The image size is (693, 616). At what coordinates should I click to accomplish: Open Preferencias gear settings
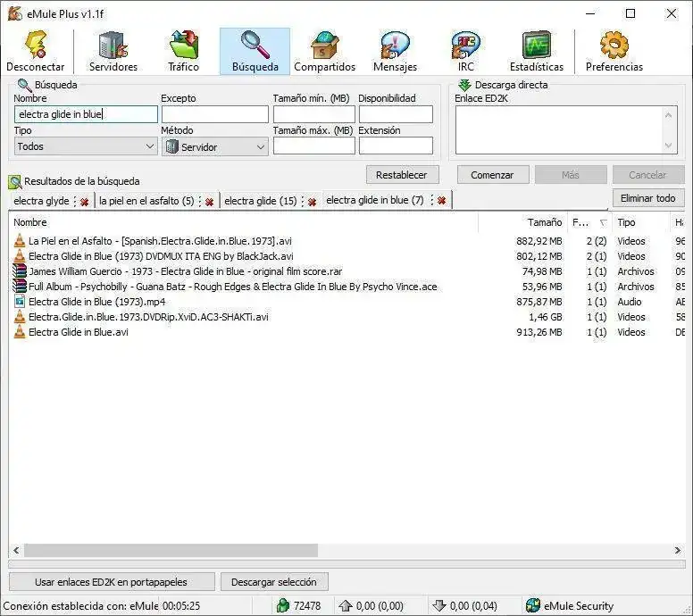click(614, 51)
